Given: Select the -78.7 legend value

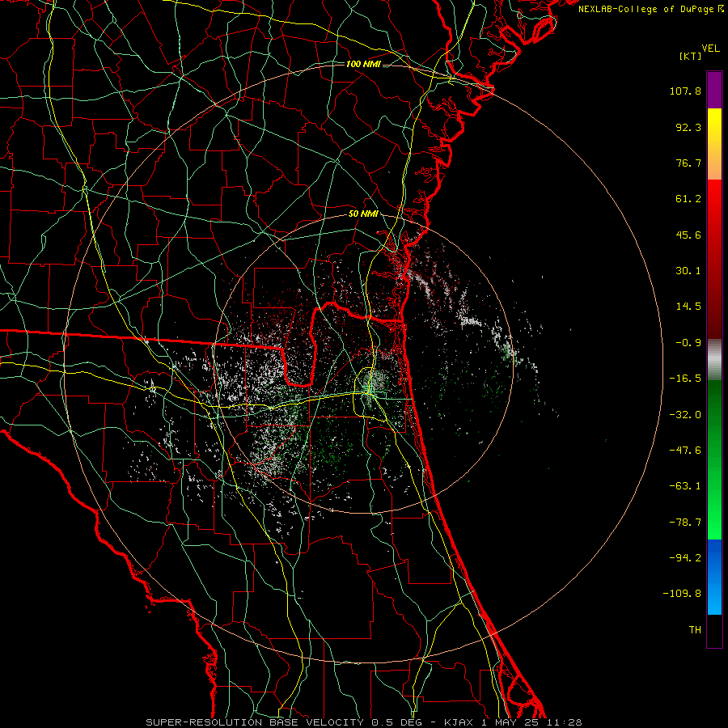Looking at the screenshot, I should [x=685, y=523].
